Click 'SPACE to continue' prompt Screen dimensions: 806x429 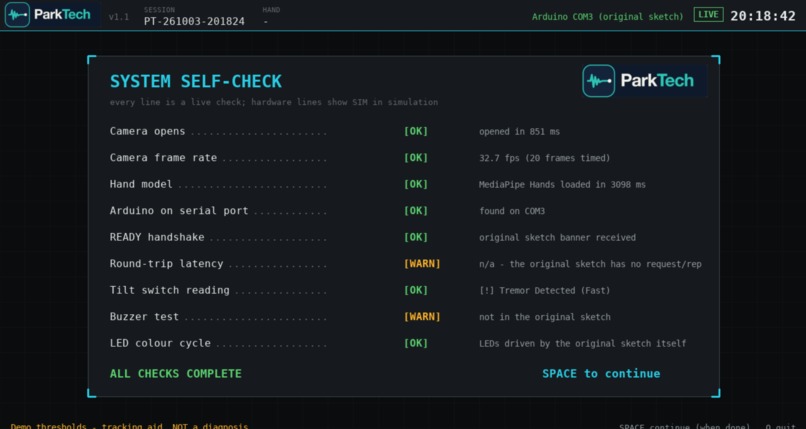tap(601, 374)
